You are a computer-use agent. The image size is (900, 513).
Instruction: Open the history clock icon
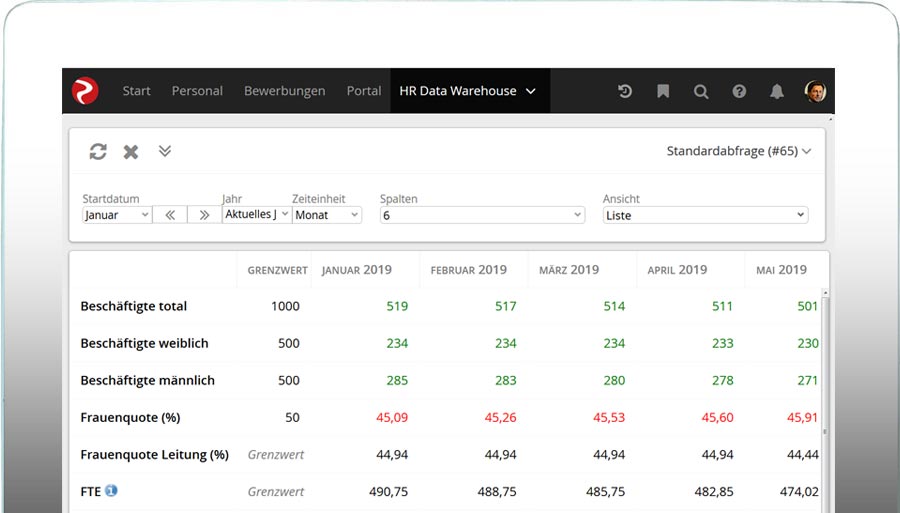point(624,91)
